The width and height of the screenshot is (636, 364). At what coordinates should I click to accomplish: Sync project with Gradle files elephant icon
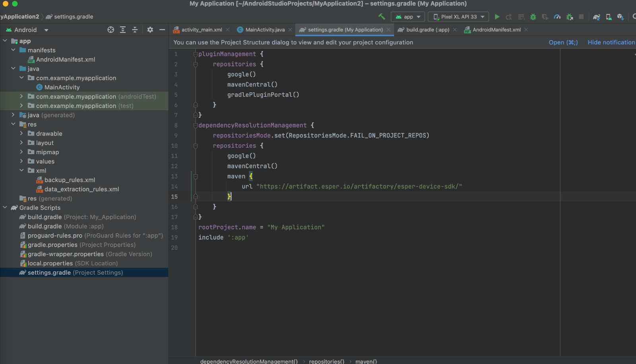(596, 17)
